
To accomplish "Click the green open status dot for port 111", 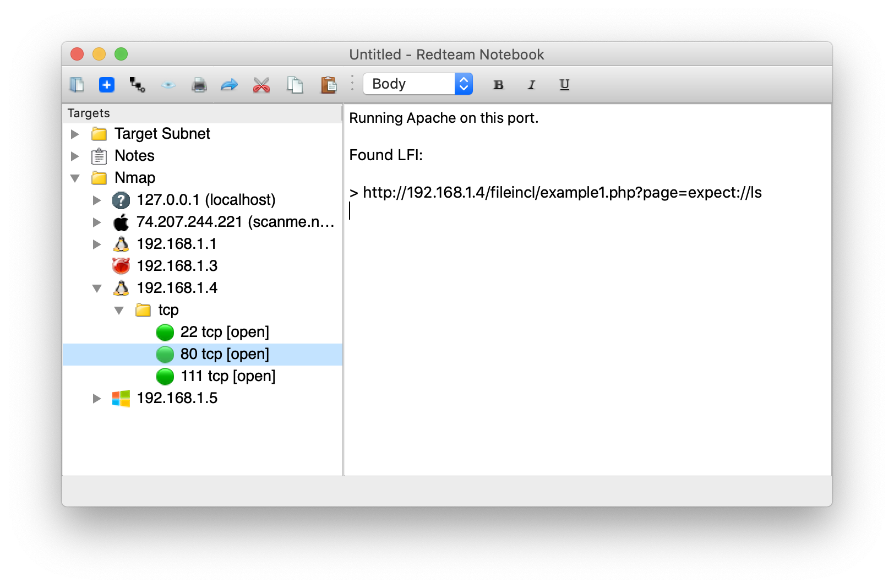I will point(165,377).
